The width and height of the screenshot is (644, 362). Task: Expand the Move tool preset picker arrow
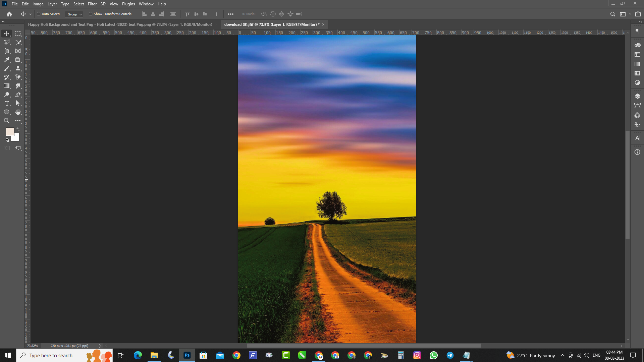click(x=30, y=14)
